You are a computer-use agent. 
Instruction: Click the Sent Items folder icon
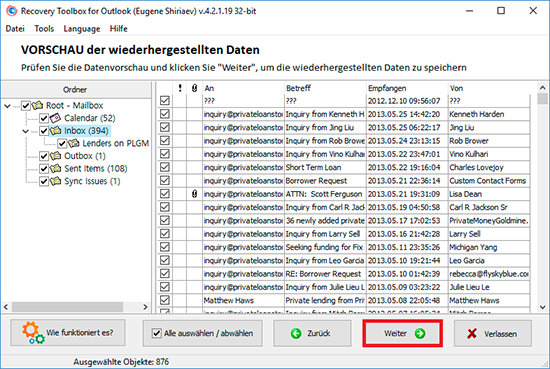pyautogui.click(x=55, y=168)
